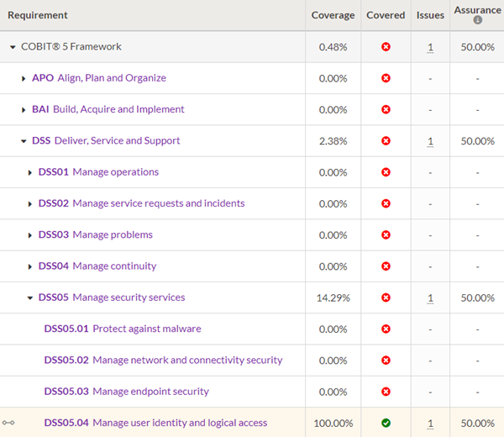Open DSS03 Manage problems link
504x437 pixels.
tap(96, 234)
